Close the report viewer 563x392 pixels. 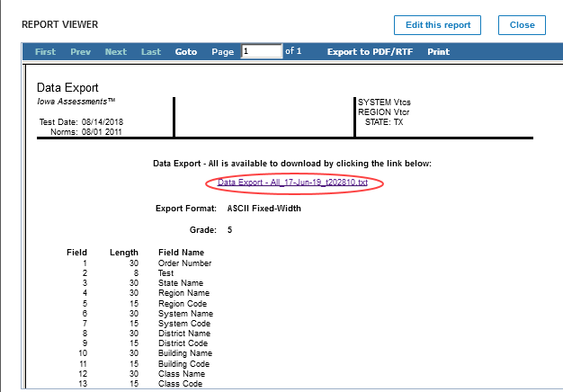[x=522, y=25]
